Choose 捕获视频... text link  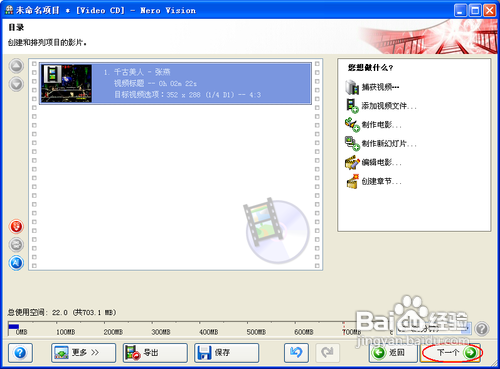(380, 87)
